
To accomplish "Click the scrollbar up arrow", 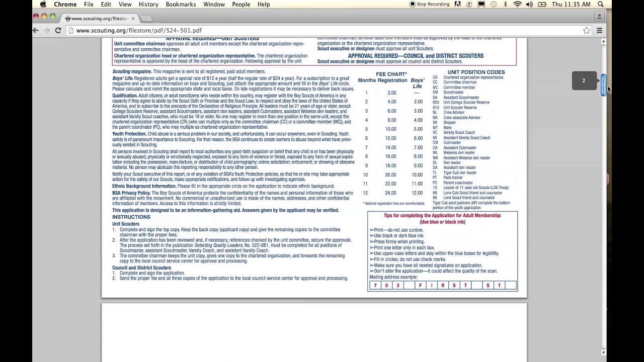I will click(x=603, y=41).
